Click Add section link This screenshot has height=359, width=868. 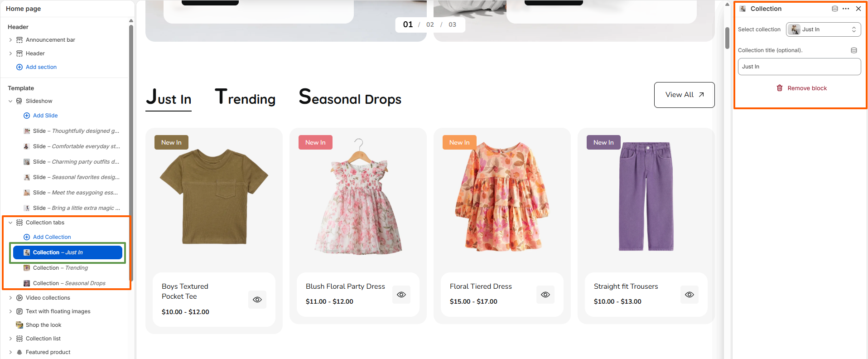pos(41,67)
